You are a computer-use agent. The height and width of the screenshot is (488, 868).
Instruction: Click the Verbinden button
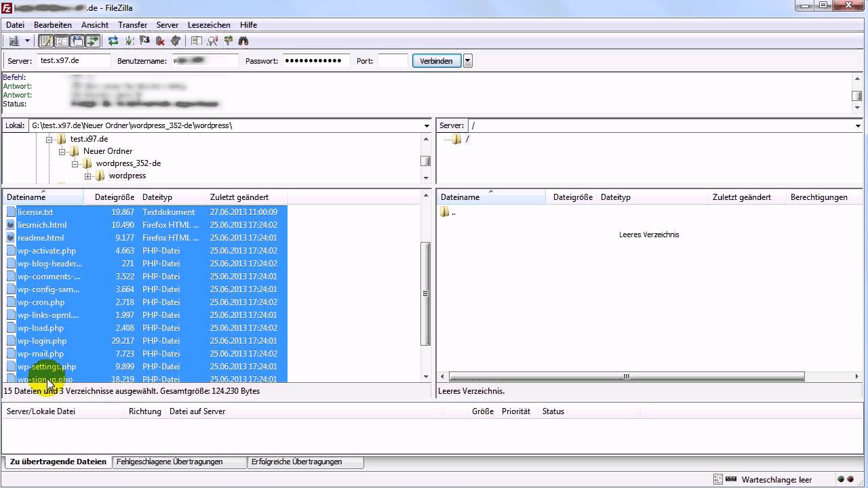(x=436, y=61)
